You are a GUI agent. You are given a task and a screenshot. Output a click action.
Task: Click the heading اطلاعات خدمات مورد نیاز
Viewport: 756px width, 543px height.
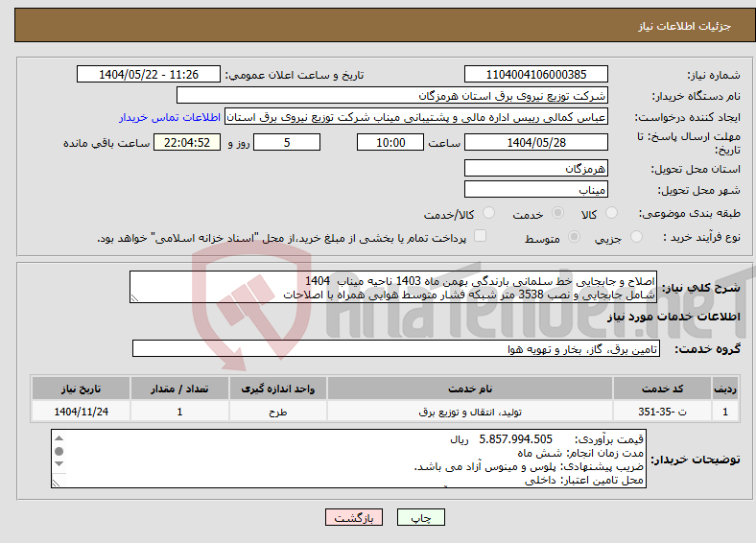[673, 317]
